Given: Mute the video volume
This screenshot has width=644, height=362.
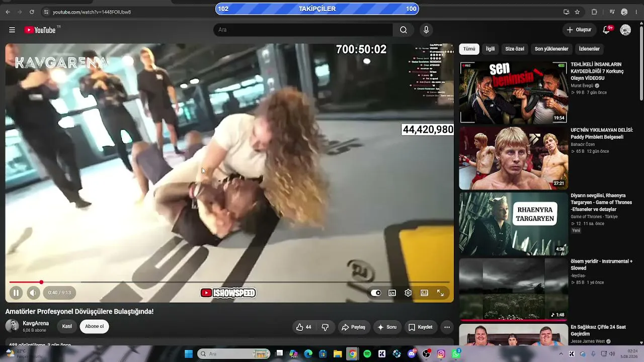Looking at the screenshot, I should [x=33, y=293].
